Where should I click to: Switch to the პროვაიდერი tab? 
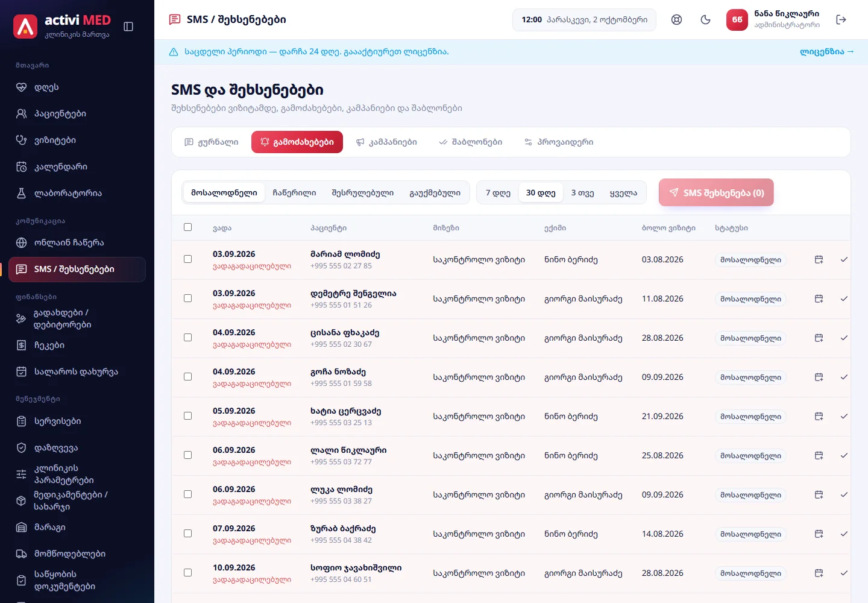coord(559,142)
